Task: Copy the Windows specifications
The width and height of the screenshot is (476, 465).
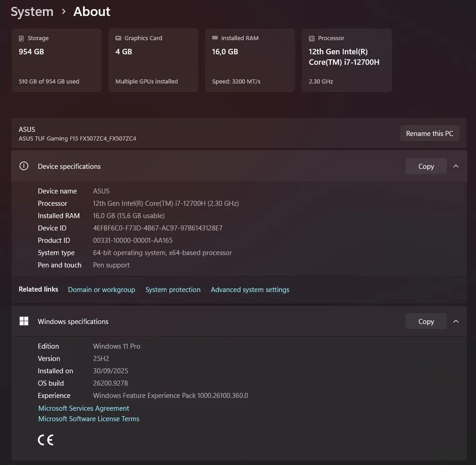Action: coord(426,321)
